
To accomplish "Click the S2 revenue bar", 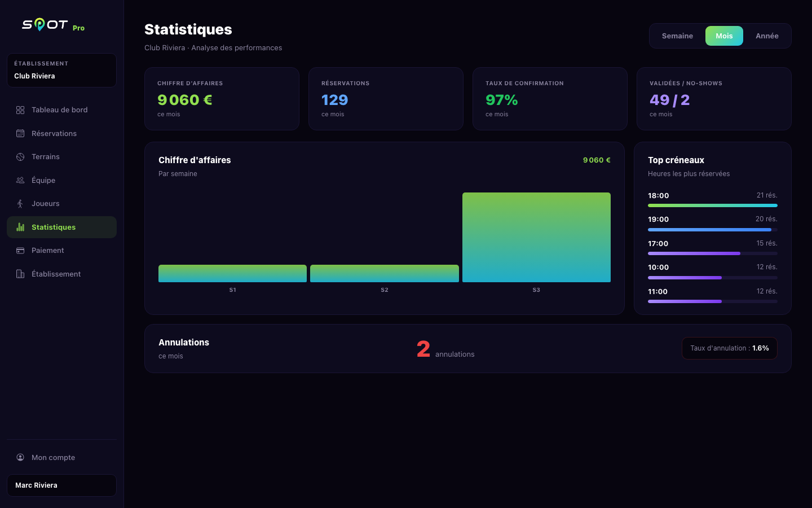I will (x=385, y=274).
